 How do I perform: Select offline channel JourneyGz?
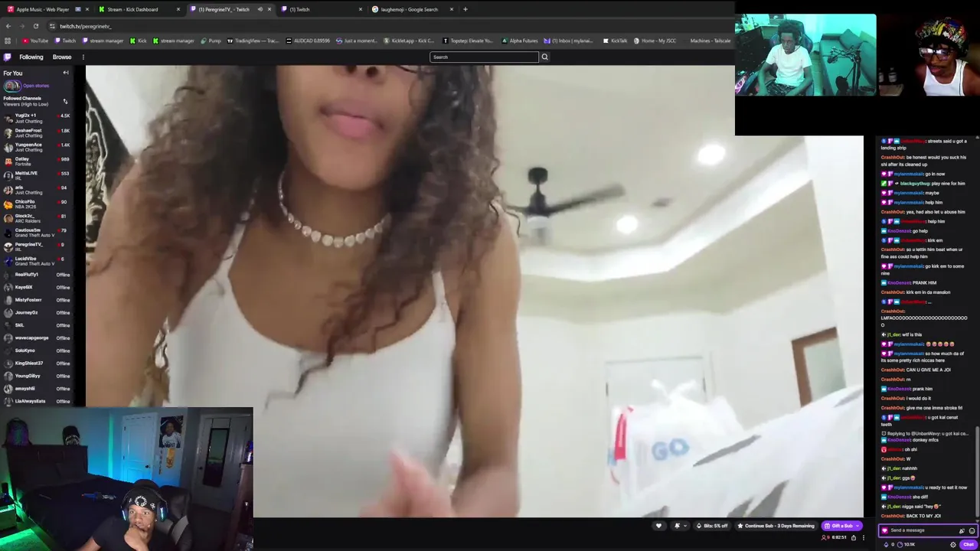[x=36, y=312]
